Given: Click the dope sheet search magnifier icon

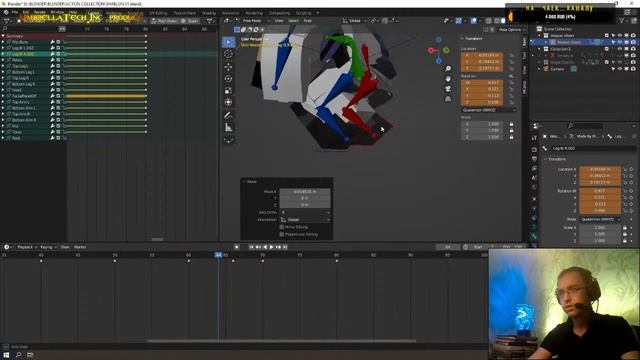Looking at the screenshot, I should click(5, 29).
